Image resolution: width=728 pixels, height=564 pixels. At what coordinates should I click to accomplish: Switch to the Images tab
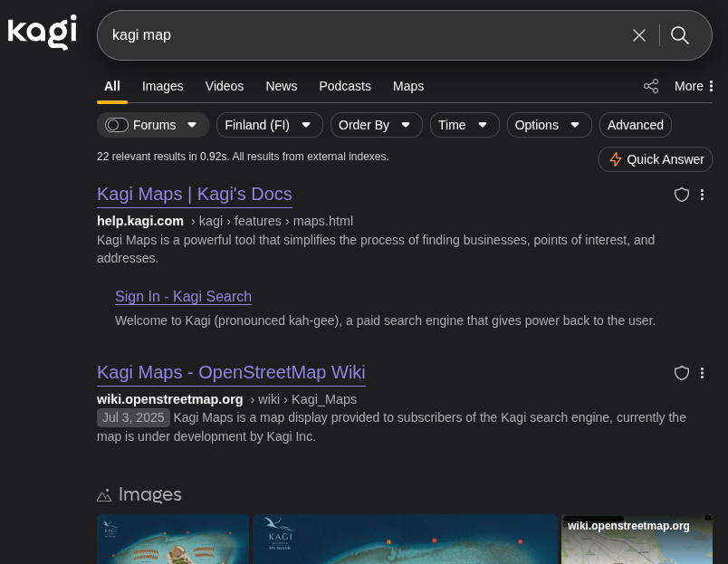pos(162,86)
